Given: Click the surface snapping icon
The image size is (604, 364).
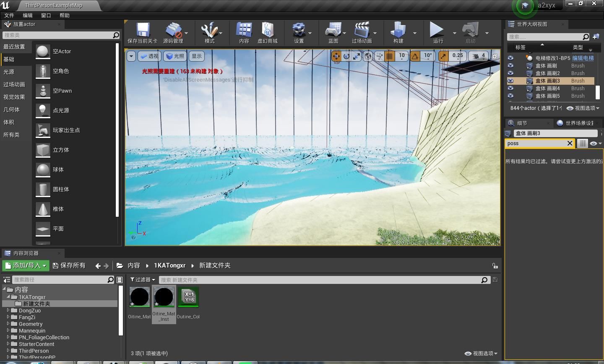Looking at the screenshot, I should (379, 56).
